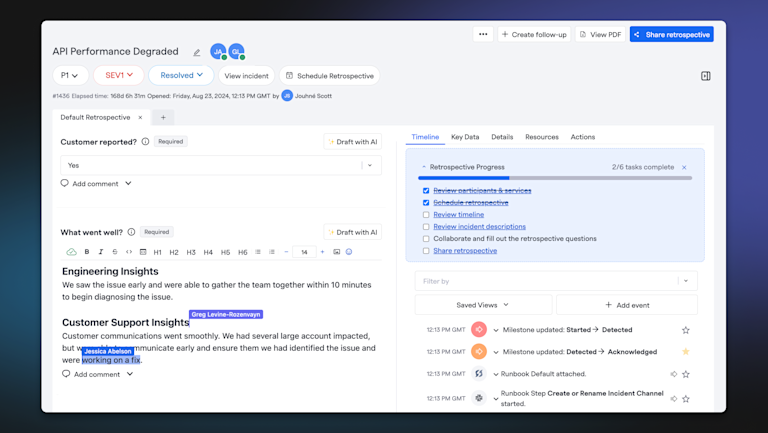Apply H1 heading style
Image resolution: width=768 pixels, height=433 pixels.
click(157, 252)
